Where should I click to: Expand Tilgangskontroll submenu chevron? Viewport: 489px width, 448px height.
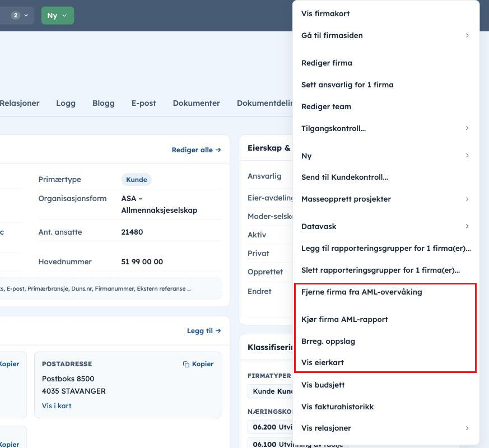pyautogui.click(x=467, y=128)
